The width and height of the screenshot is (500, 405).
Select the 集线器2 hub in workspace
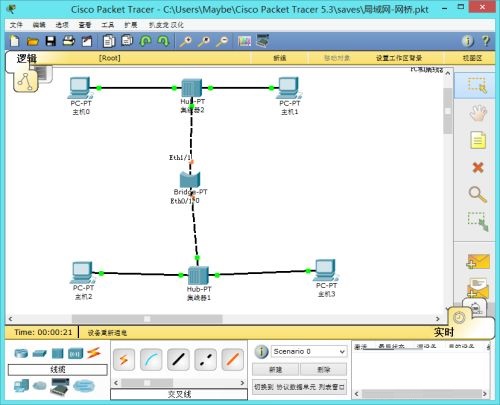point(192,88)
